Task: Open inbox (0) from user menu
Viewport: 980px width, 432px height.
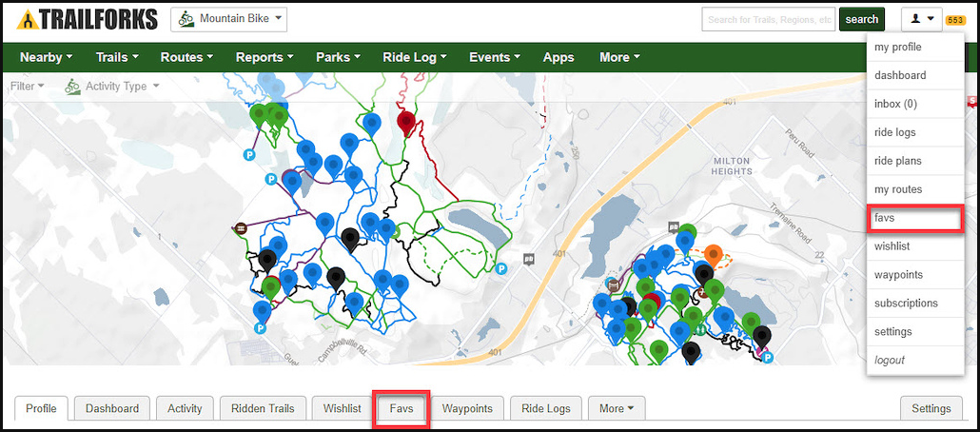Action: pyautogui.click(x=915, y=104)
